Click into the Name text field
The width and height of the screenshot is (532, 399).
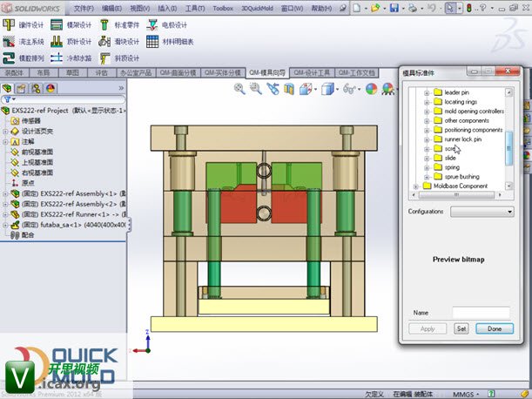coord(481,312)
